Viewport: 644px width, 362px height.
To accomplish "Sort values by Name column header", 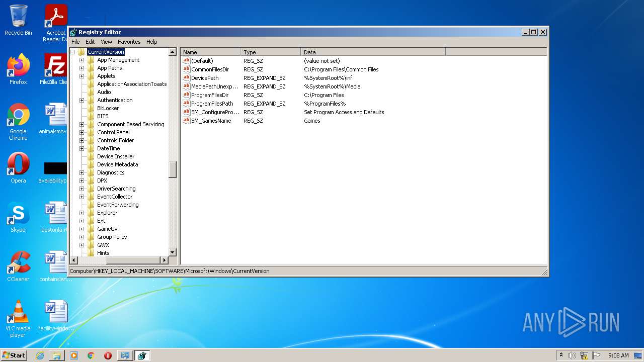I will click(x=210, y=52).
